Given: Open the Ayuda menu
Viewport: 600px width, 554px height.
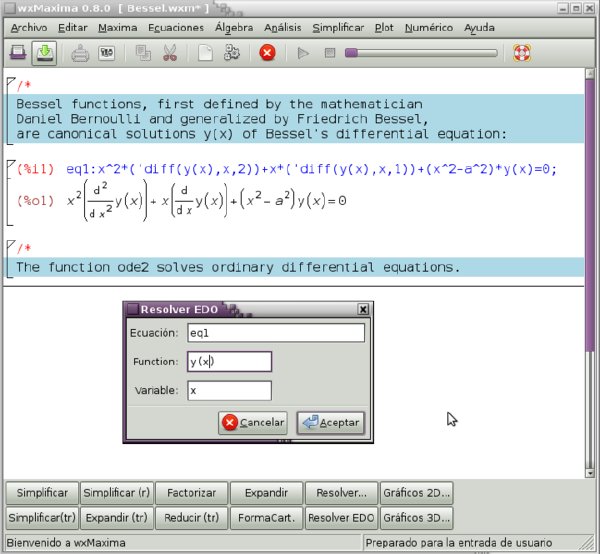Looking at the screenshot, I should coord(479,28).
